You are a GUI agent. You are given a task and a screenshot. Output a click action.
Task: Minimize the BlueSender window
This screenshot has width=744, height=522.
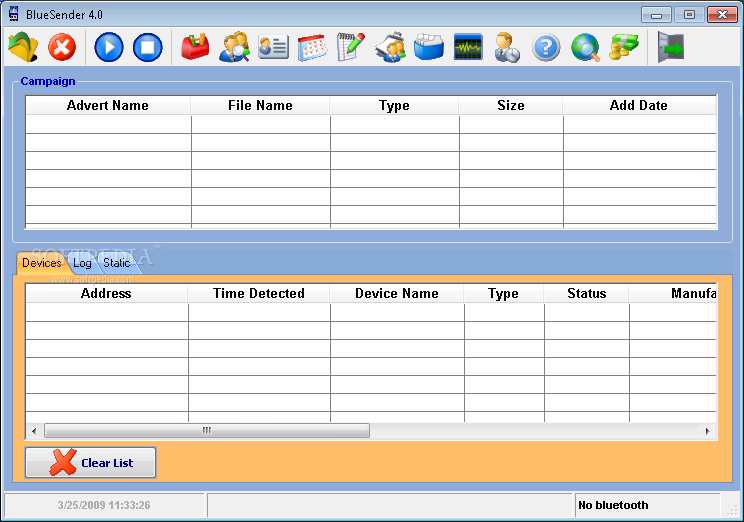click(656, 15)
